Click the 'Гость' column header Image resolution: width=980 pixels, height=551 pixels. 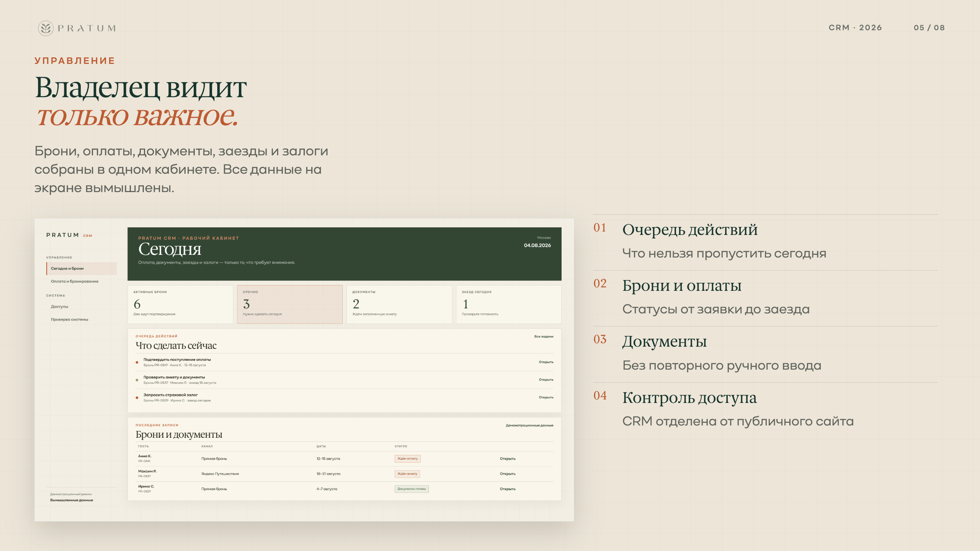coord(144,446)
